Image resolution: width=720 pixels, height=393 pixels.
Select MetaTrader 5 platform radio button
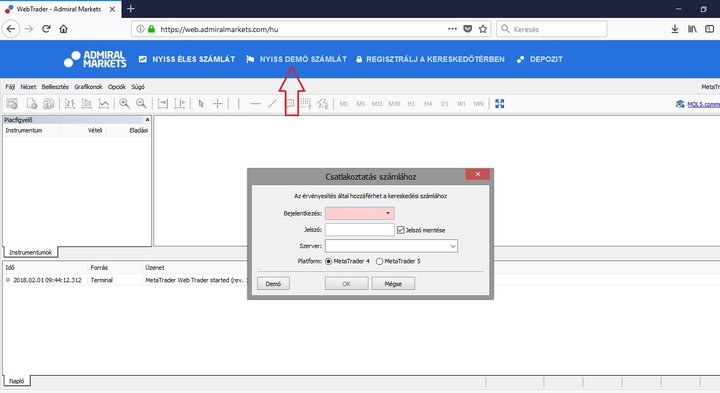(x=379, y=261)
